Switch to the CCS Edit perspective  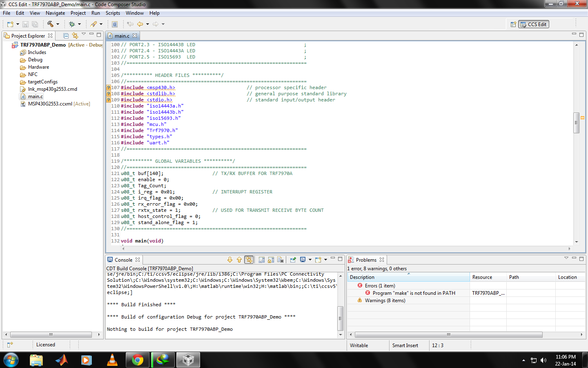533,25
